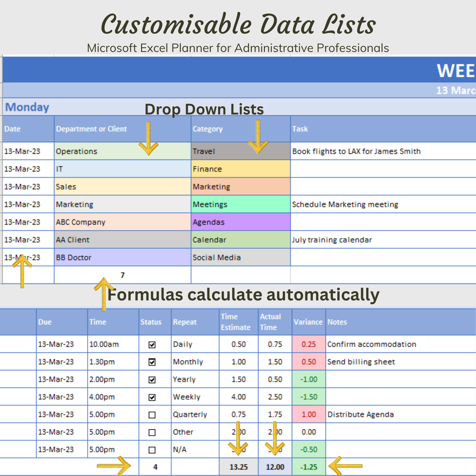
Task: Uncheck the Status box for the Daily task
Action: pos(152,344)
